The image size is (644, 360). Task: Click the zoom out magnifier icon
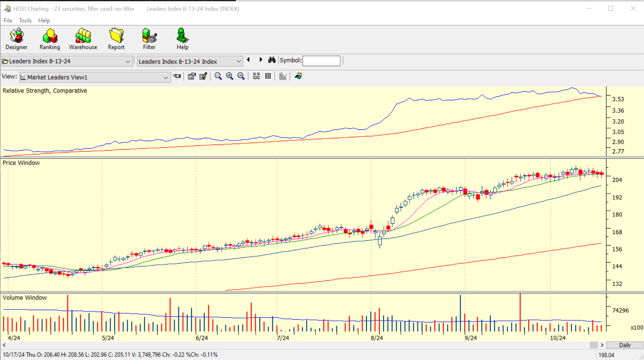(x=241, y=76)
